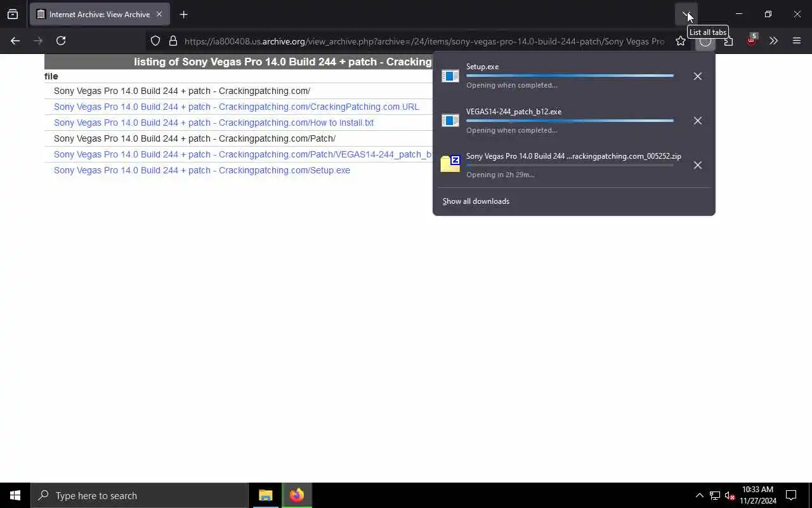812x508 pixels.
Task: Open the Patch/VEGAS14-244_patch link
Action: pyautogui.click(x=242, y=154)
